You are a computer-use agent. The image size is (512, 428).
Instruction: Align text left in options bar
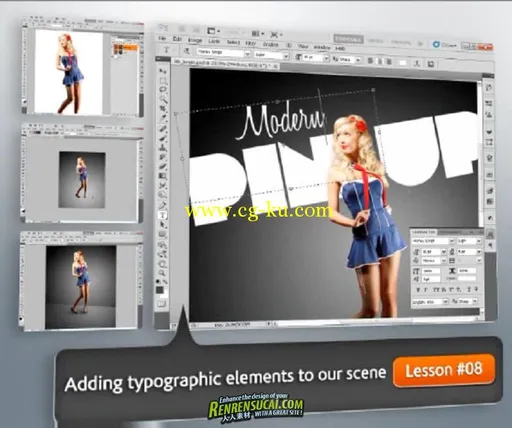click(370, 61)
